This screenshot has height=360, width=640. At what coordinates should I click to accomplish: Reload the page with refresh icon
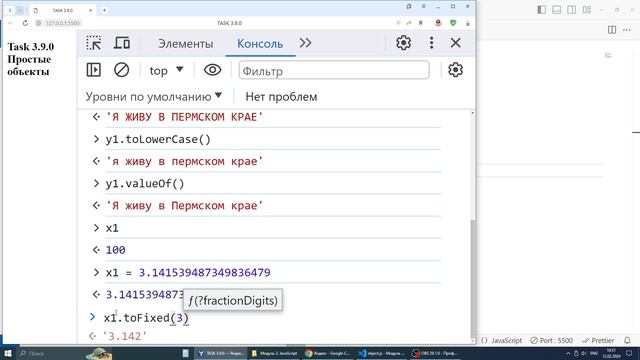25,23
